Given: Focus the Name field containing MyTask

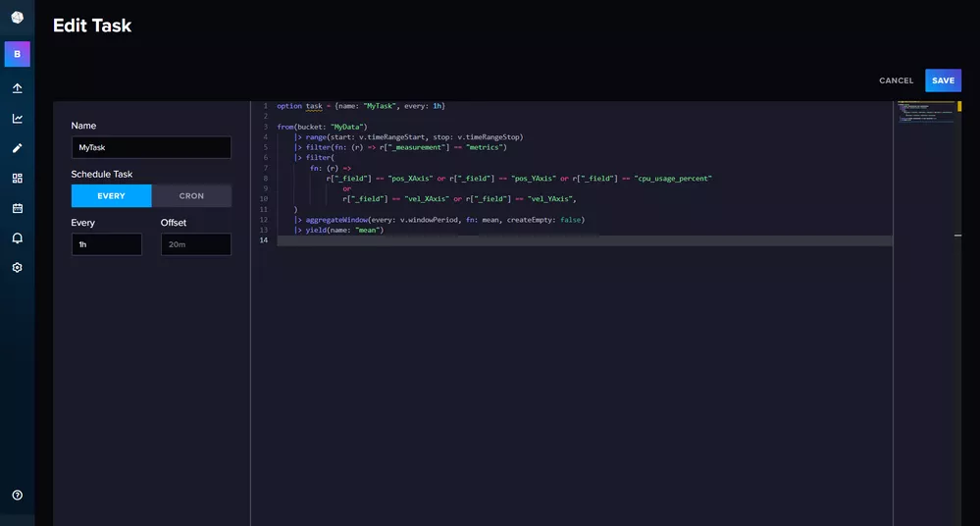Looking at the screenshot, I should click(x=151, y=147).
